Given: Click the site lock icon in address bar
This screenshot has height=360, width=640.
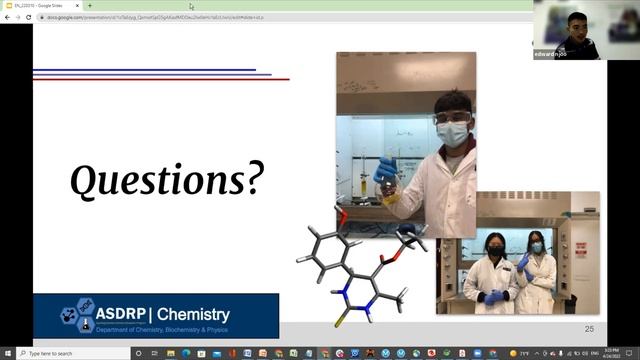Looking at the screenshot, I should (x=42, y=18).
